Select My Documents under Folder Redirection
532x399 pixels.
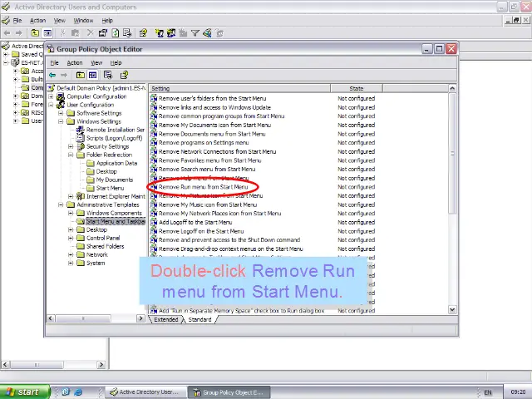pyautogui.click(x=115, y=180)
